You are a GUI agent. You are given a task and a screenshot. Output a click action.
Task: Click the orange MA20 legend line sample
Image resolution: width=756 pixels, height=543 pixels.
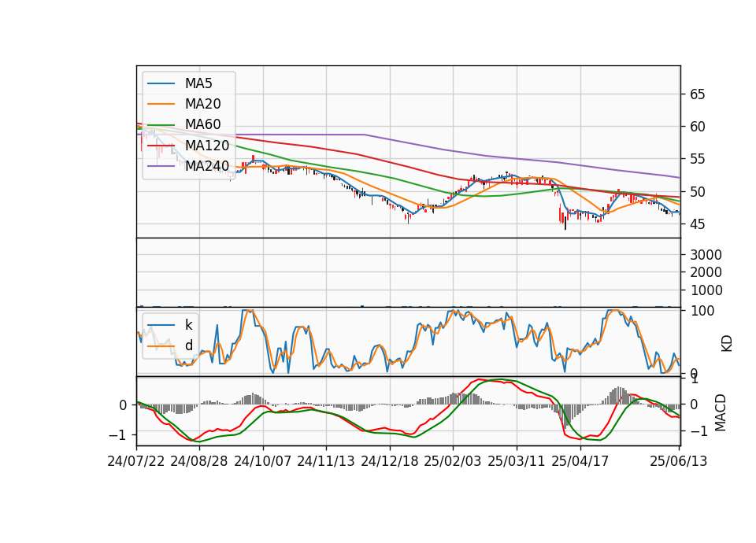pos(161,104)
